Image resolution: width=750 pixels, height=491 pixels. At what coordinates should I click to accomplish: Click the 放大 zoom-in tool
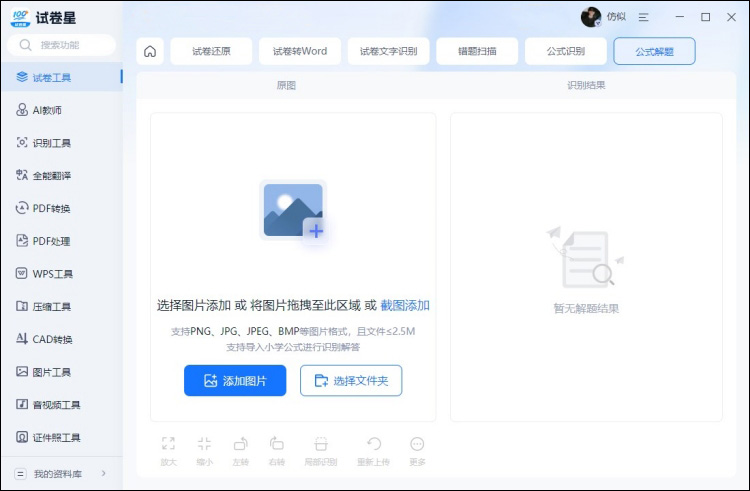tap(168, 451)
